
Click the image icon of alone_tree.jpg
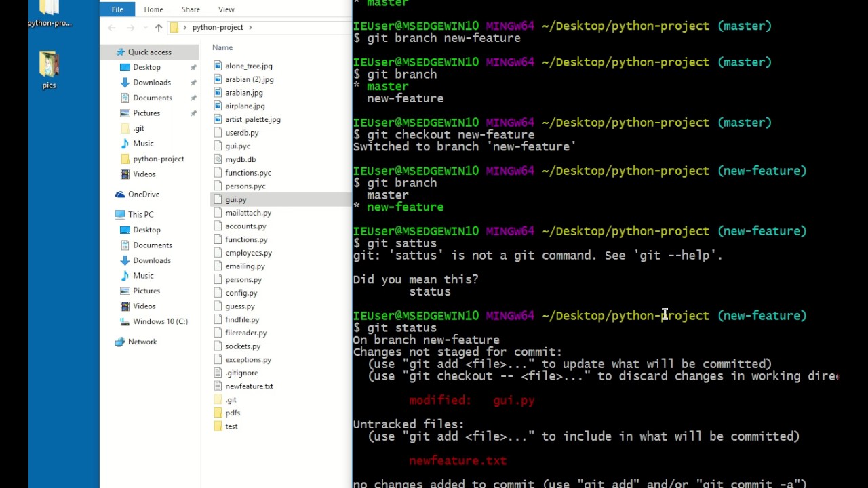(x=218, y=66)
